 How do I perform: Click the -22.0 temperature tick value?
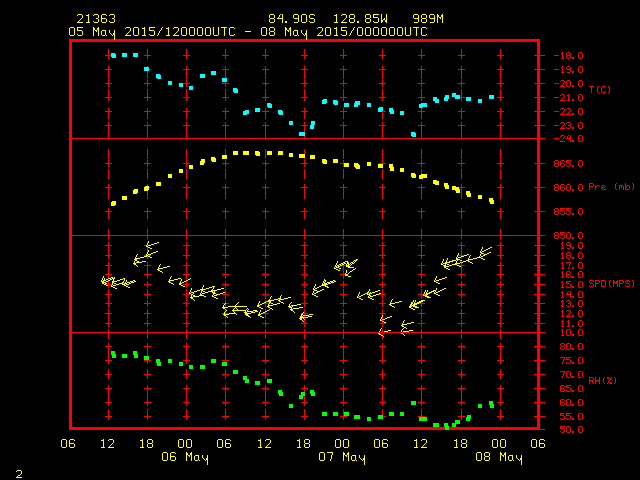(x=569, y=112)
